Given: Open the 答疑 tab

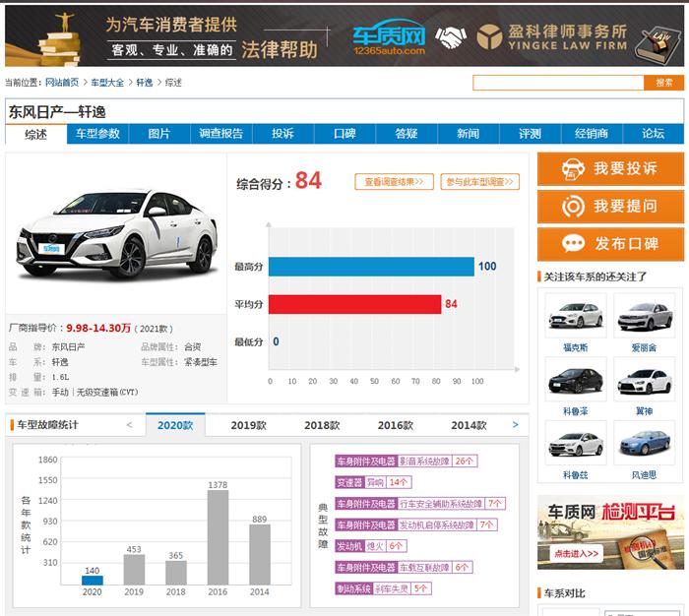Looking at the screenshot, I should coord(406,134).
